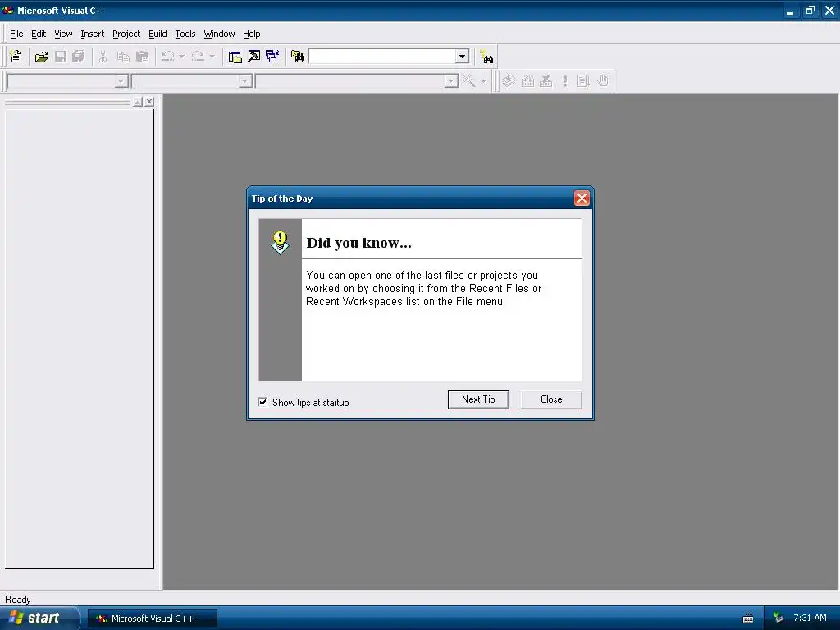The width and height of the screenshot is (840, 630).
Task: Click the Ready status bar text
Action: pyautogui.click(x=18, y=600)
